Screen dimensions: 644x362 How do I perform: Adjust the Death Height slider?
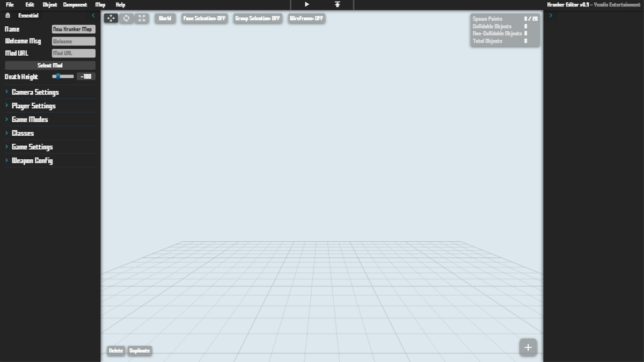(58, 76)
